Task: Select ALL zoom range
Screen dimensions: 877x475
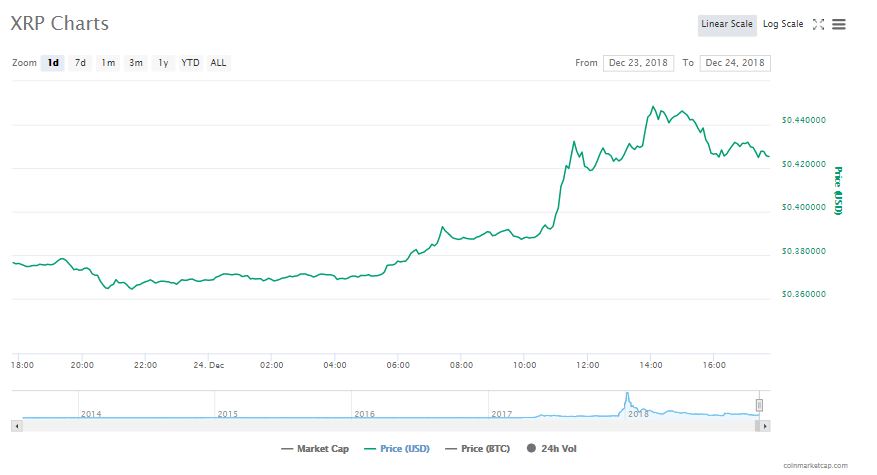Action: [x=218, y=63]
